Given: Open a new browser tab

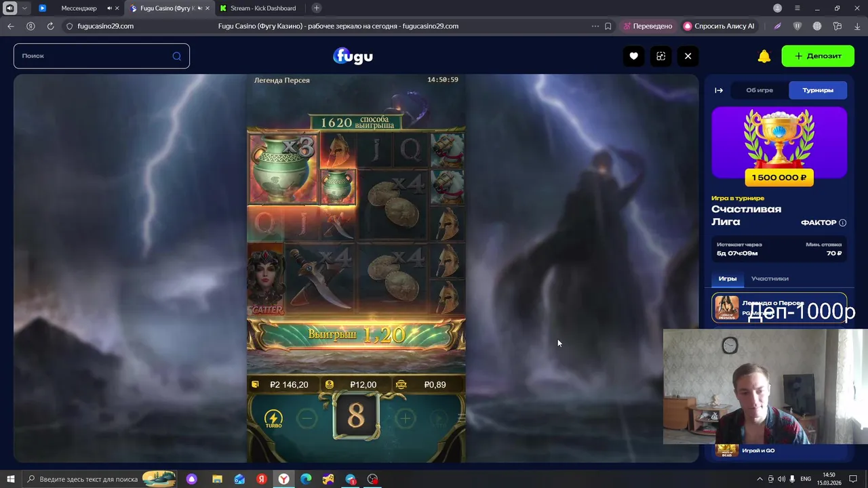Looking at the screenshot, I should pyautogui.click(x=317, y=8).
